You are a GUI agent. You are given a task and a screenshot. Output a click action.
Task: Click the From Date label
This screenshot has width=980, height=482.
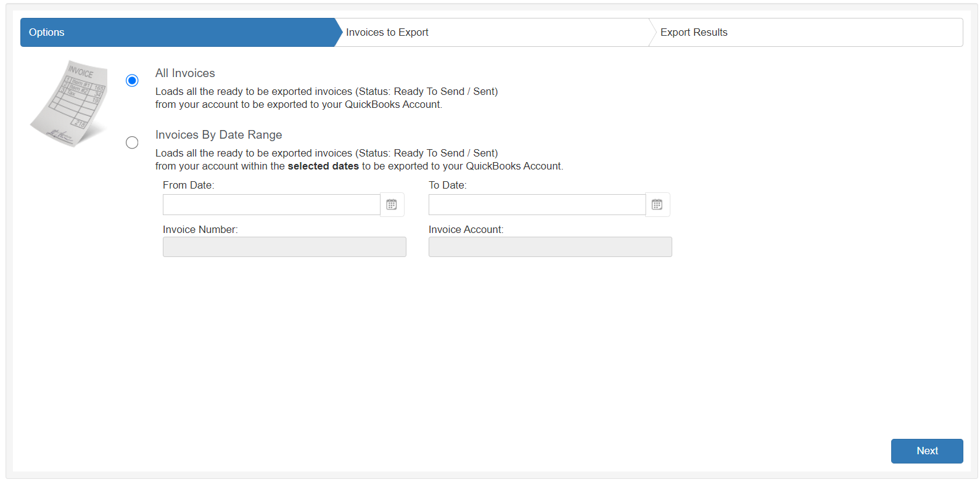[188, 186]
